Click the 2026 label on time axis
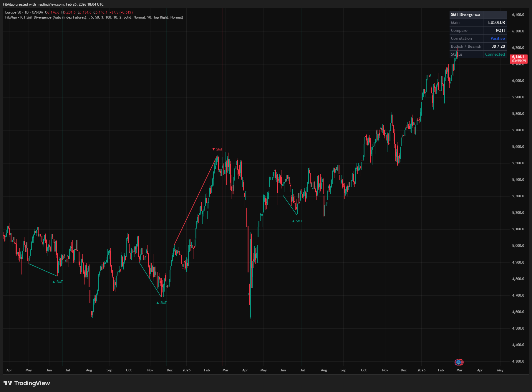The image size is (532, 392). pyautogui.click(x=421, y=370)
